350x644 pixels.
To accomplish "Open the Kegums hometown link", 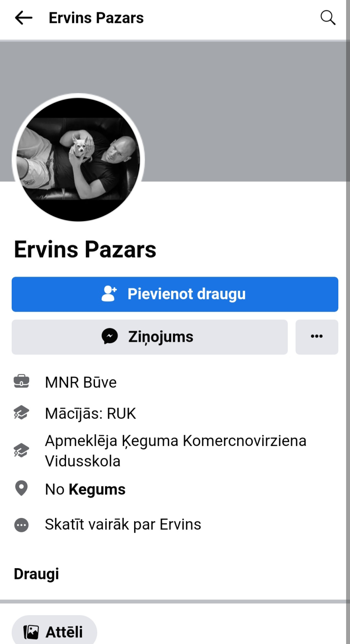I will coord(97,490).
